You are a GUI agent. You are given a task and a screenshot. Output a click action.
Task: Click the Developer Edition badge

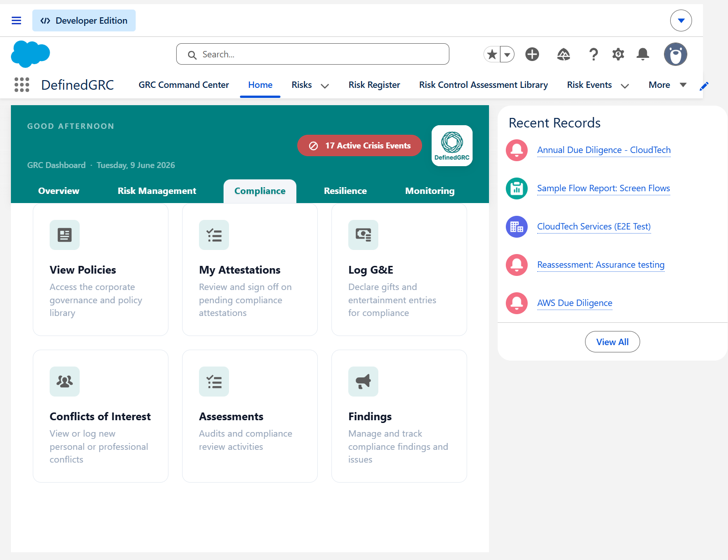pyautogui.click(x=84, y=20)
